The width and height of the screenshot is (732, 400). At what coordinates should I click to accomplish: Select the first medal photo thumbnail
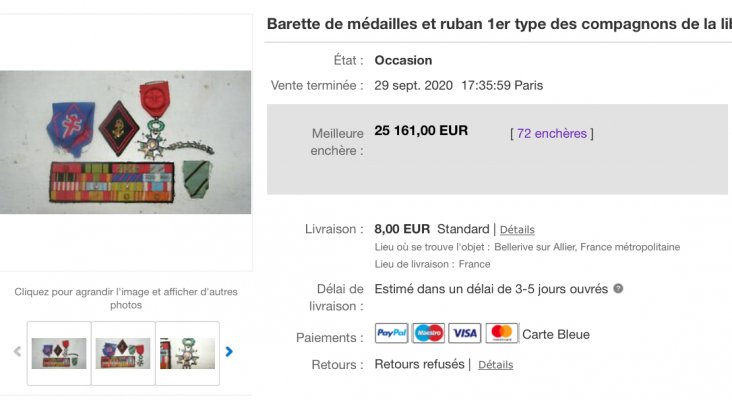point(59,353)
